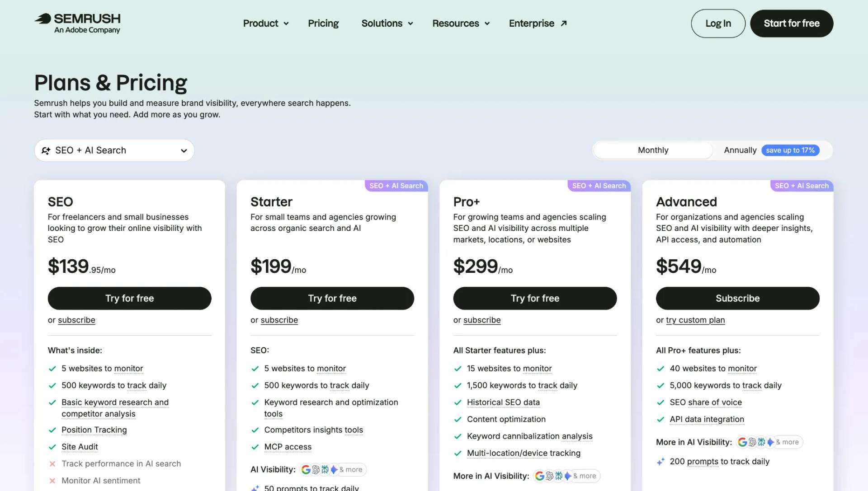Try the SEO plan for free
This screenshot has height=491, width=868.
(130, 298)
